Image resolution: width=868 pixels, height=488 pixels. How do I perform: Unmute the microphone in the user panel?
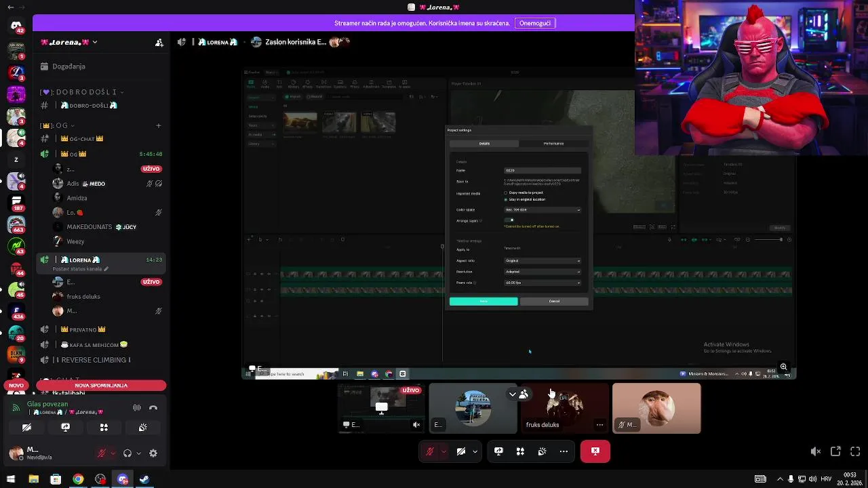tap(102, 453)
